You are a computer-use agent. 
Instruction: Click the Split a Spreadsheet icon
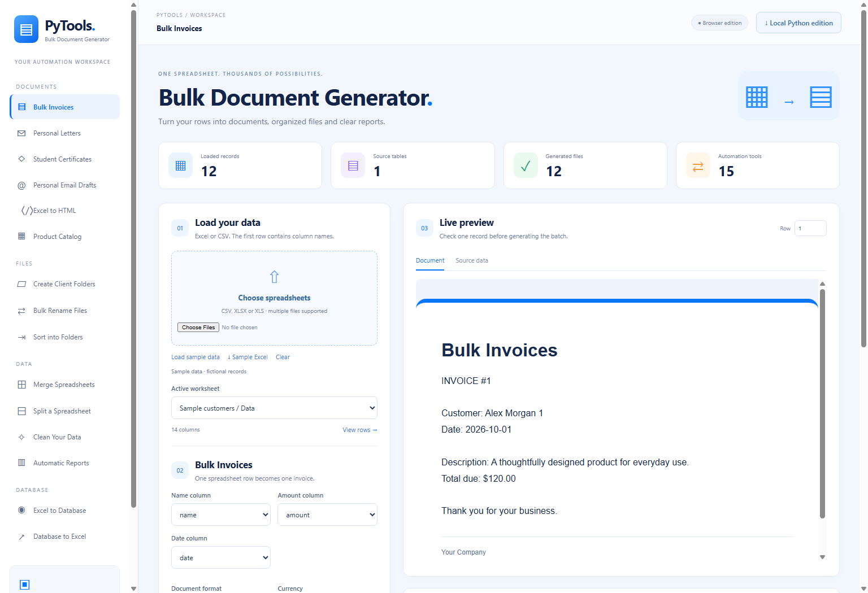click(21, 411)
